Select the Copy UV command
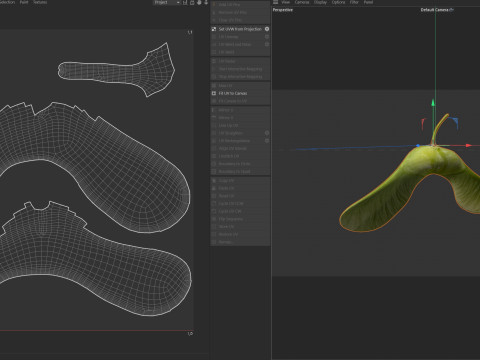This screenshot has height=360, width=480. [226, 181]
